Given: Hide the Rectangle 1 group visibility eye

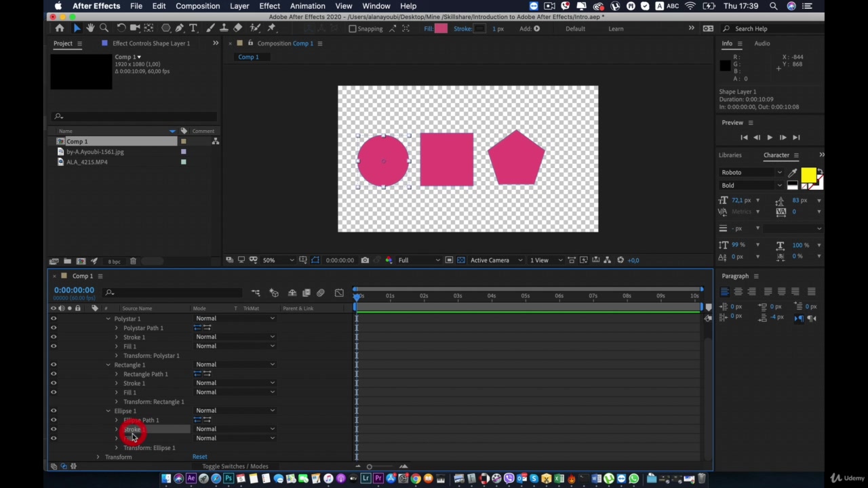Looking at the screenshot, I should click(x=54, y=365).
